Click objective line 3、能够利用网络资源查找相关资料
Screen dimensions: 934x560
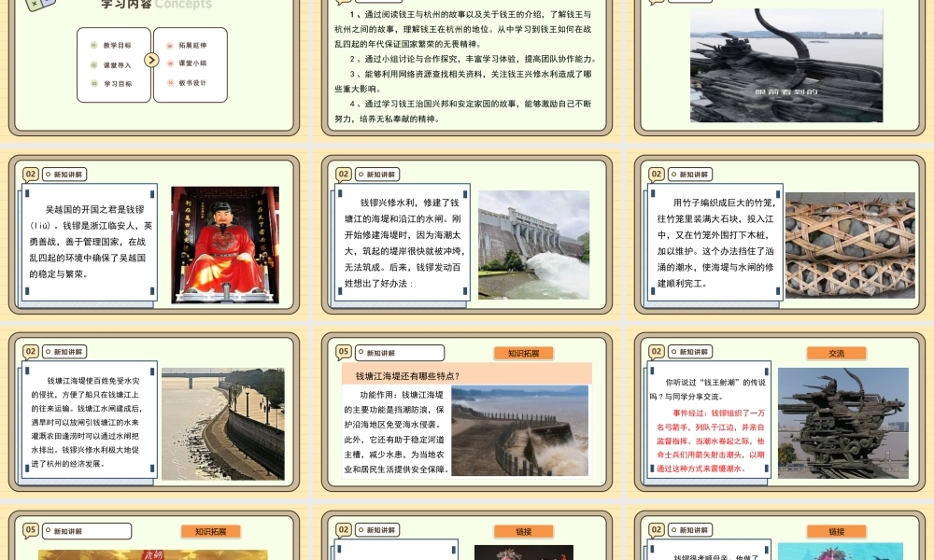tap(463, 81)
